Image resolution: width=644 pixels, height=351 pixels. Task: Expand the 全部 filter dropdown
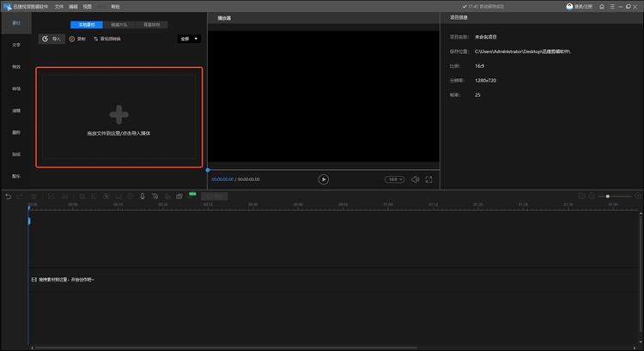click(x=188, y=39)
